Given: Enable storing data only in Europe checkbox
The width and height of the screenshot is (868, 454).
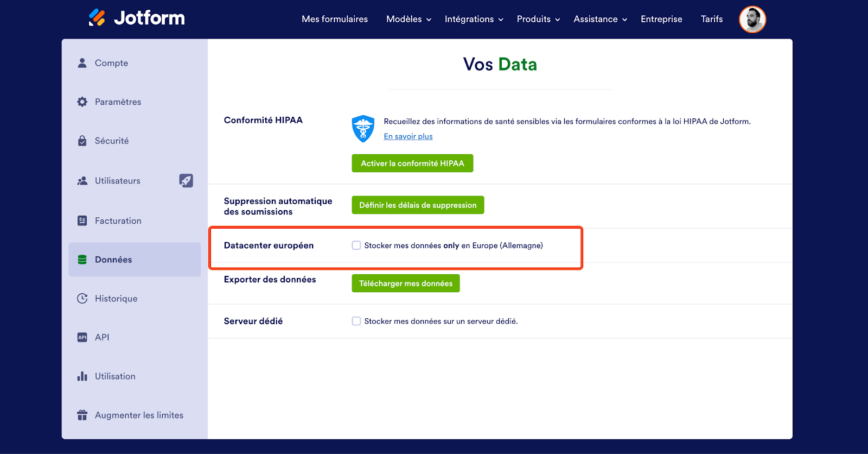Looking at the screenshot, I should (356, 245).
